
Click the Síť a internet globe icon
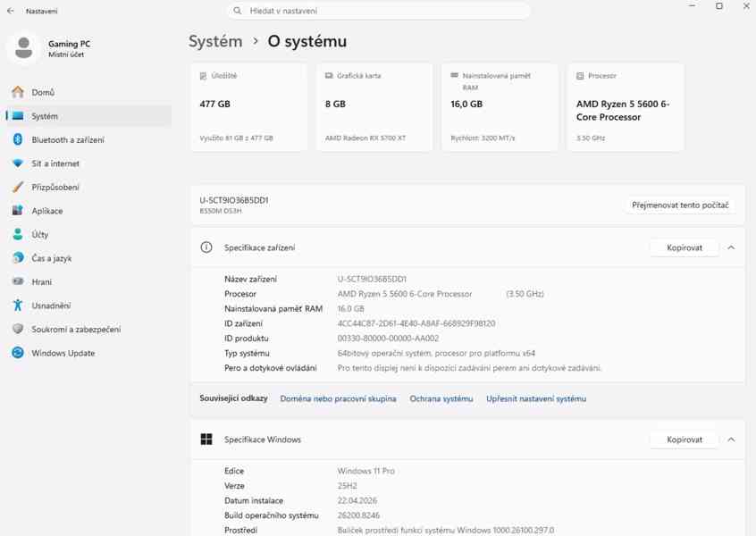point(18,163)
